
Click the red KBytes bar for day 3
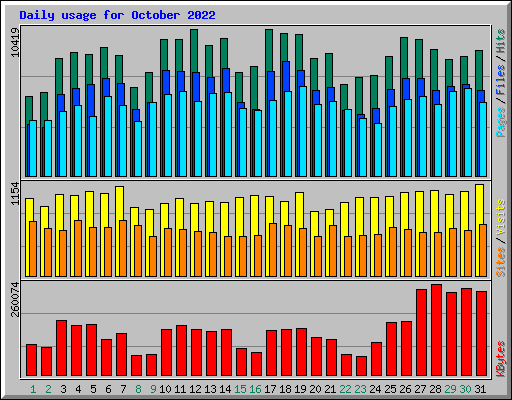click(x=61, y=348)
